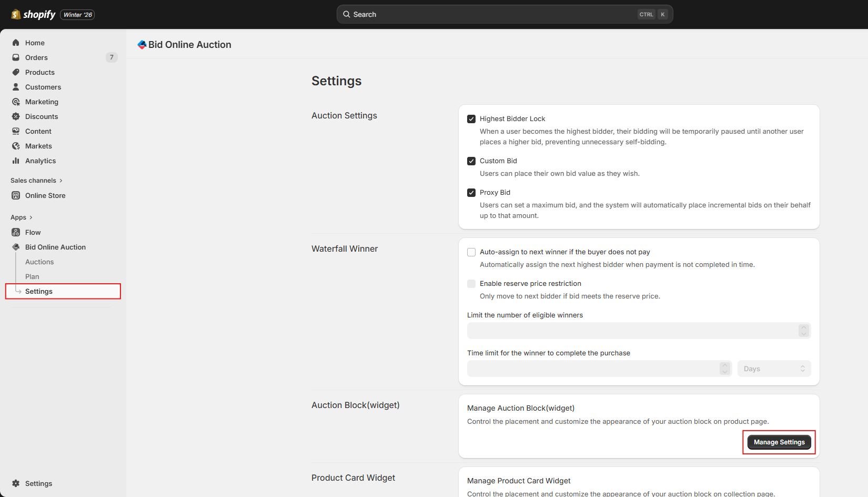Disable the Custom Bid checkbox
Viewport: 868px width, 497px height.
(x=471, y=161)
